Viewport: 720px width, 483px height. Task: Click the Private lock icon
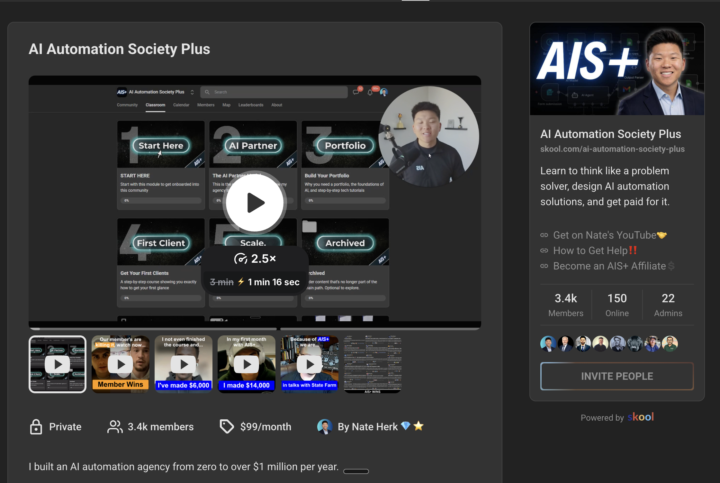tap(36, 427)
